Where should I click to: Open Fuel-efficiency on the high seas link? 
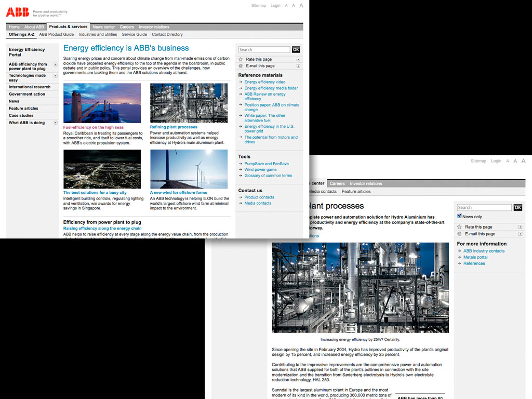click(94, 128)
